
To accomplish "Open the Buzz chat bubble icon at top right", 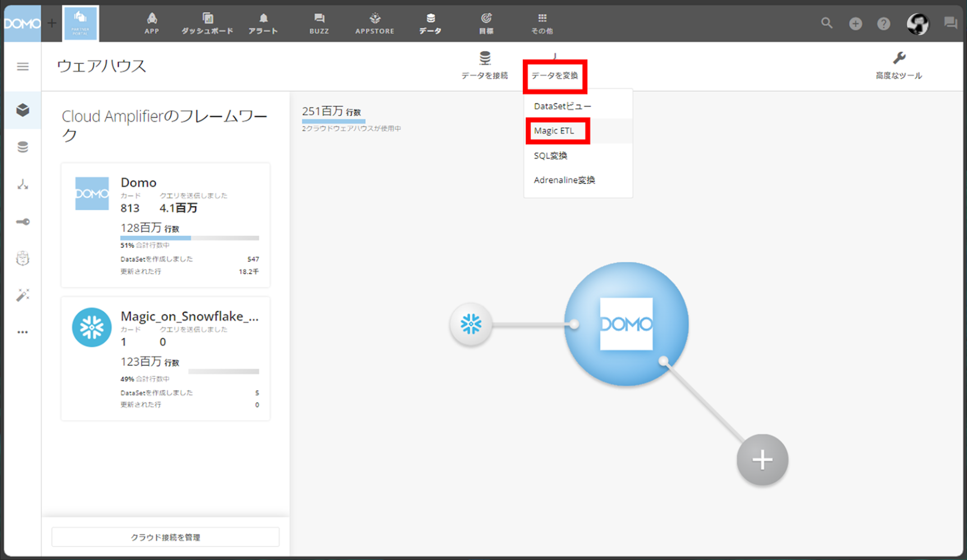I will (x=951, y=23).
